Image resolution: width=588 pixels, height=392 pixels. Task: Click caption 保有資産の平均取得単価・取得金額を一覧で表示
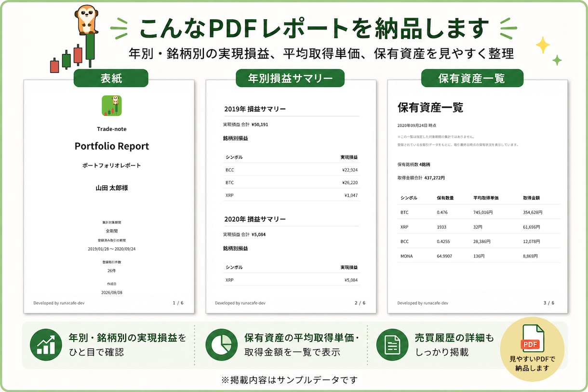coord(302,345)
